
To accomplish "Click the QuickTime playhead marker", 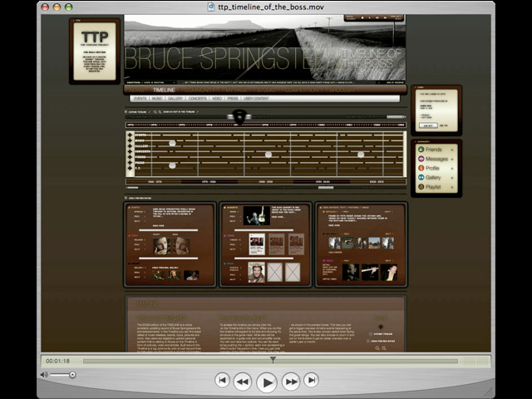I will pos(273,359).
